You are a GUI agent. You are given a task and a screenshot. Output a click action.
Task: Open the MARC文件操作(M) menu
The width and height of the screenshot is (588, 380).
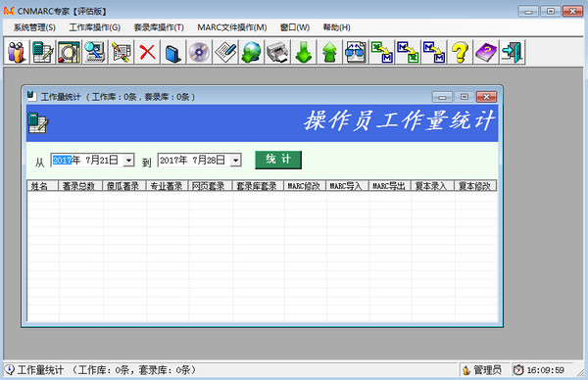coord(231,27)
